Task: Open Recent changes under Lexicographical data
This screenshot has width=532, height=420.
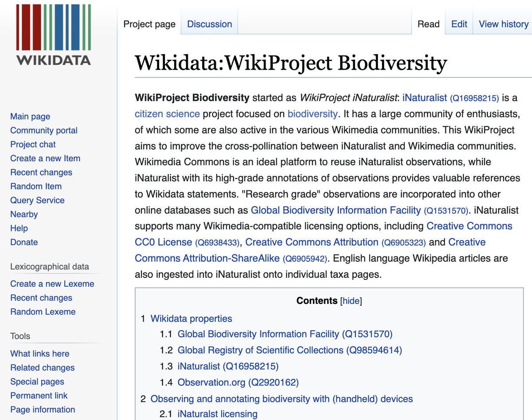Action: [x=41, y=298]
